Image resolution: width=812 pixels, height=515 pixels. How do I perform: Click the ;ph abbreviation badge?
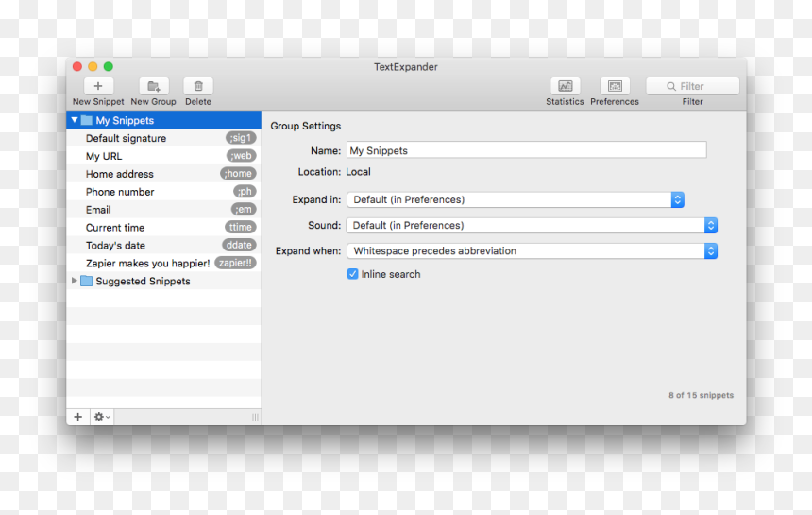(x=245, y=191)
